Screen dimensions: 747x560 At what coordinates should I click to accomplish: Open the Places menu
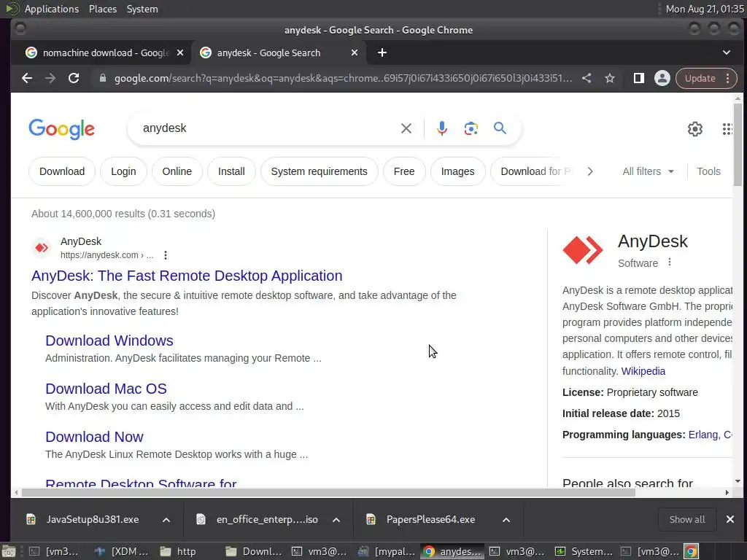click(x=103, y=9)
